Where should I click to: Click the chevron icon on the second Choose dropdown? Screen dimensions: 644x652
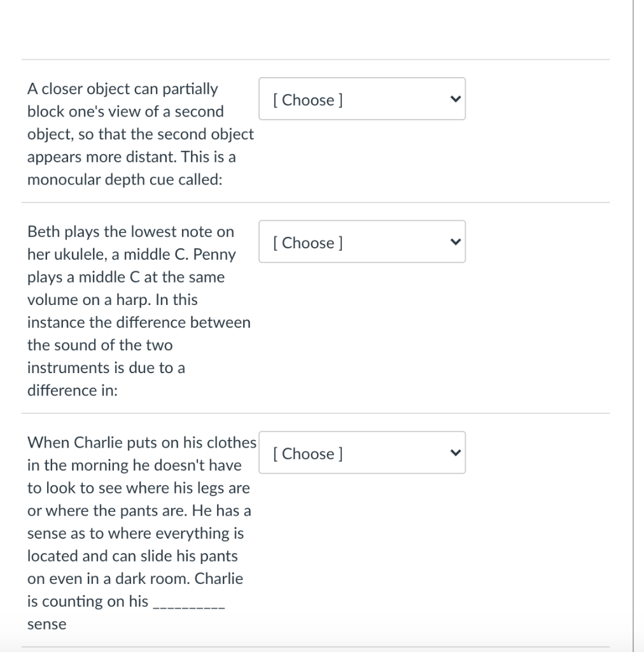pyautogui.click(x=456, y=241)
